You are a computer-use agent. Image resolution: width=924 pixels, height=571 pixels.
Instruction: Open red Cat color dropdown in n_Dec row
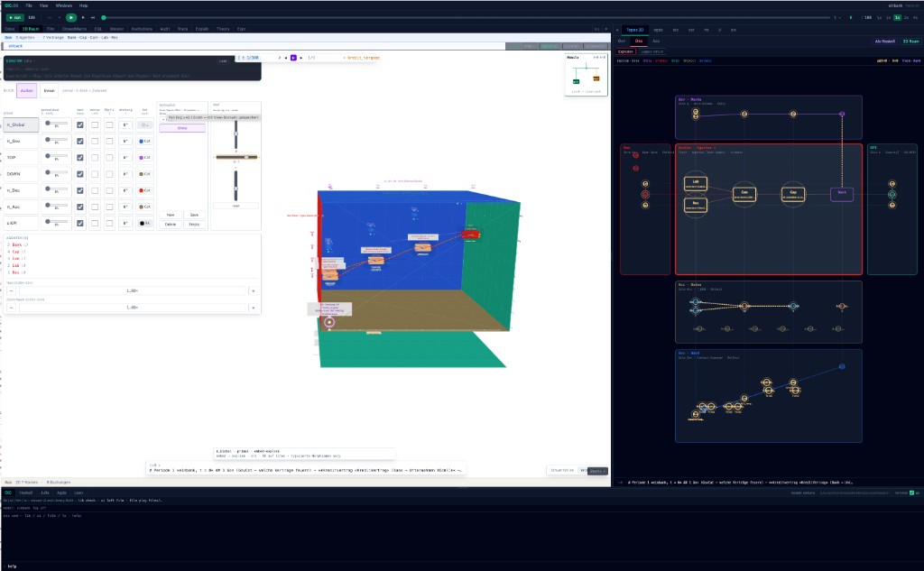[144, 190]
